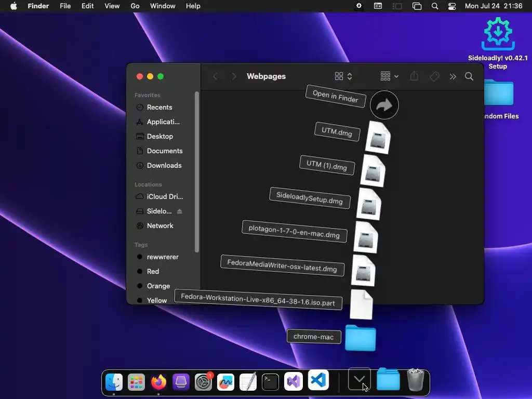Click the Tags button in Finder toolbar
This screenshot has height=399, width=532.
[434, 76]
